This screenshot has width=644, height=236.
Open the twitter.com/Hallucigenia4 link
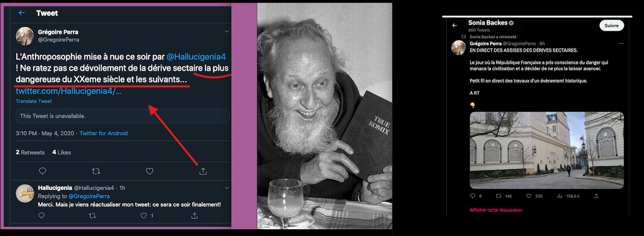(68, 91)
